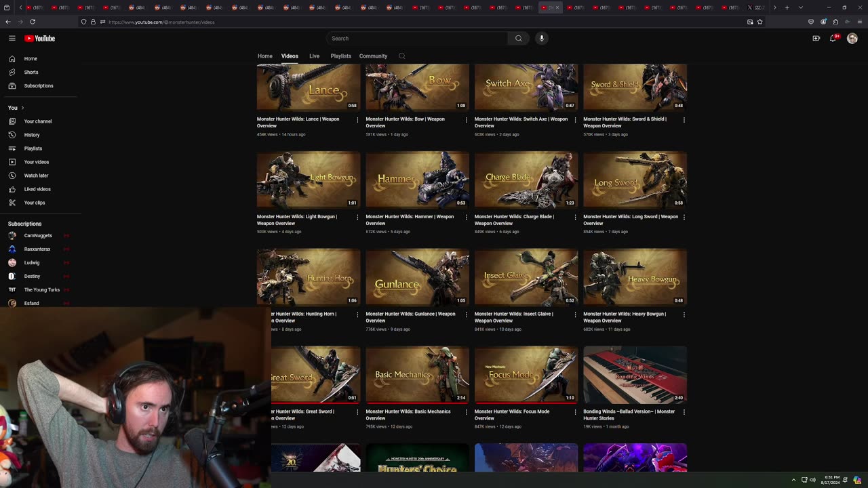Open Shorts in sidebar
The image size is (868, 488).
(x=41, y=73)
